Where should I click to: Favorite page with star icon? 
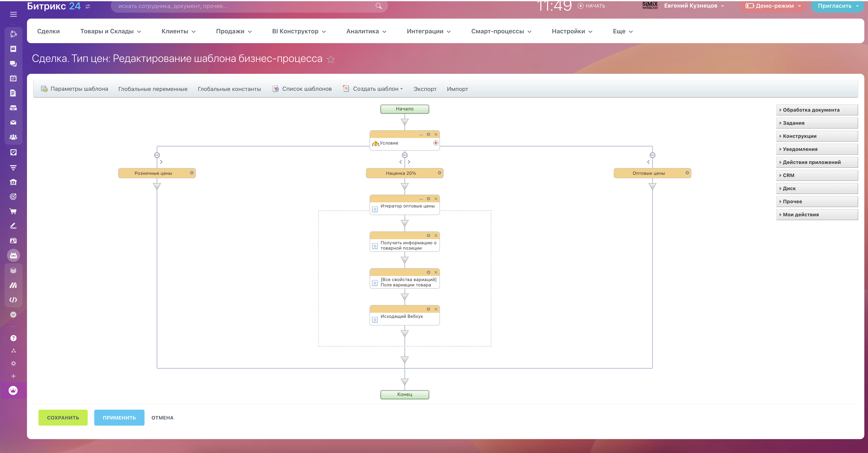(331, 59)
